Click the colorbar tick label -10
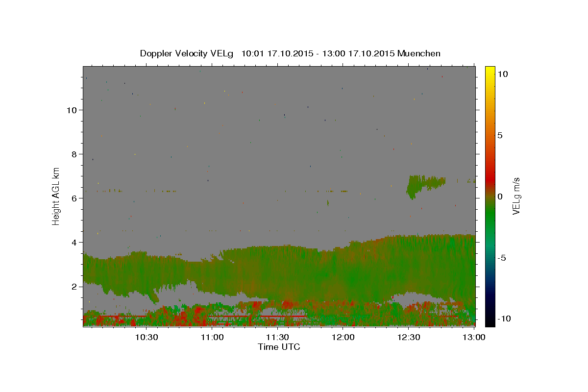This screenshot has width=588, height=392. [504, 319]
